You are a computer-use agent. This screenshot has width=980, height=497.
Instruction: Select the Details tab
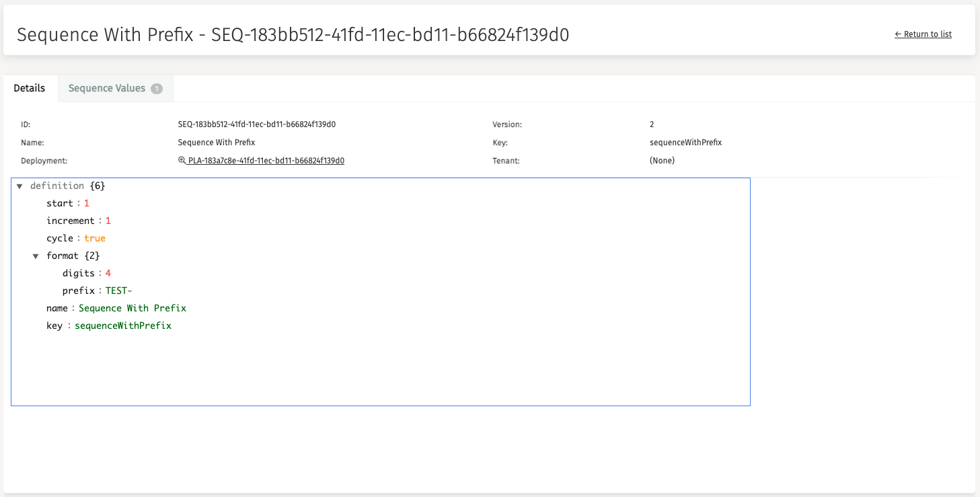coord(29,88)
